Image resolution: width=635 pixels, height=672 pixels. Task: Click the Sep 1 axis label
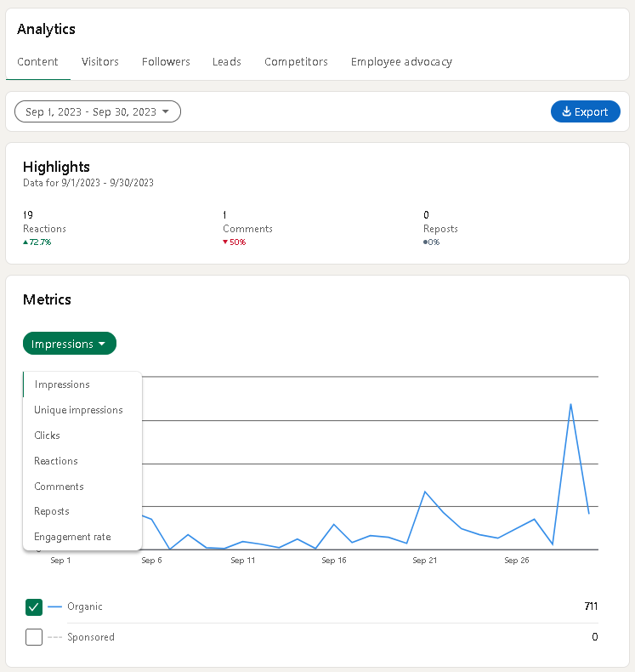click(60, 561)
